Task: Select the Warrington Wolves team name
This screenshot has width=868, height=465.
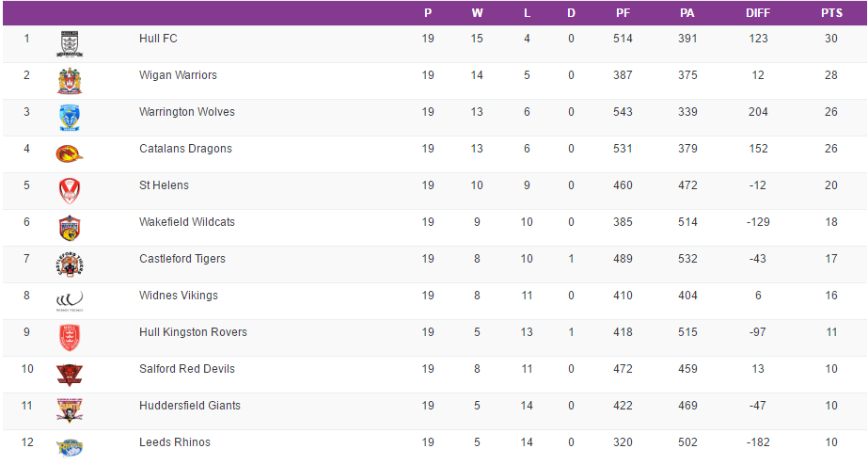Action: click(x=187, y=112)
